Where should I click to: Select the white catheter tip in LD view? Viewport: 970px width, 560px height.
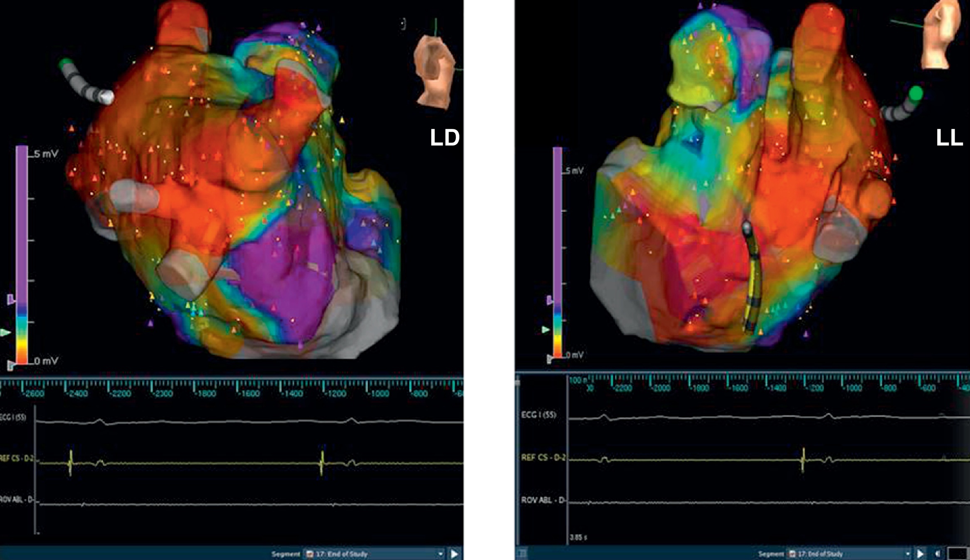[106, 96]
